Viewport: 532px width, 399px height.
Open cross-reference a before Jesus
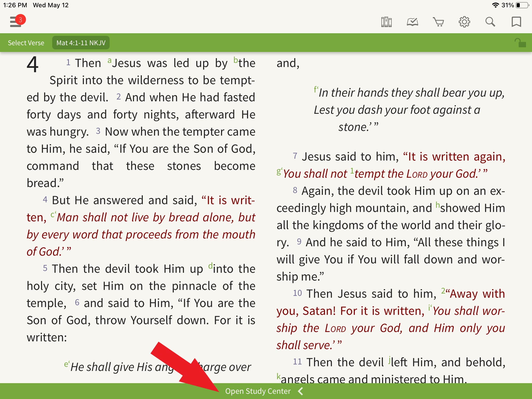coord(109,61)
